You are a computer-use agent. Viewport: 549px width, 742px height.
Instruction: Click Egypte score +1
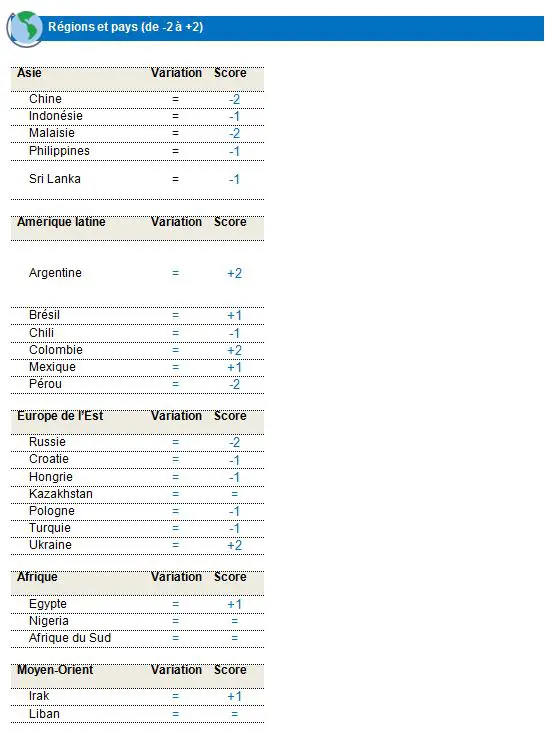(x=234, y=604)
